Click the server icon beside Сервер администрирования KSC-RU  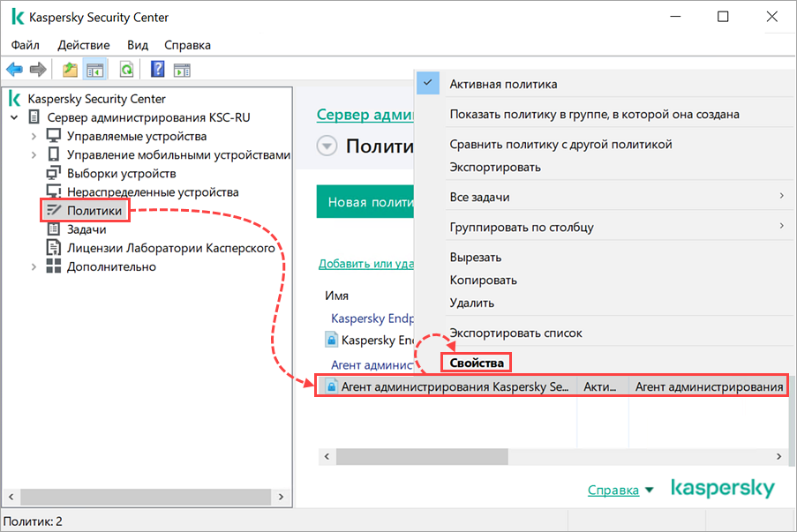[34, 116]
